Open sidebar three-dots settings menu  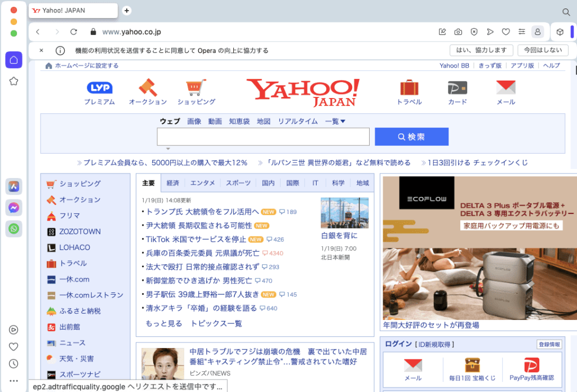[14, 381]
